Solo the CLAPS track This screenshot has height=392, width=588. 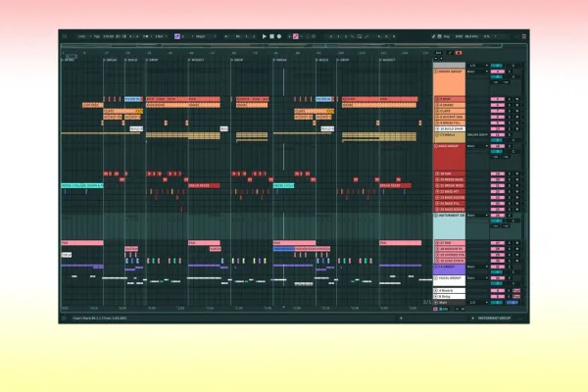click(510, 112)
